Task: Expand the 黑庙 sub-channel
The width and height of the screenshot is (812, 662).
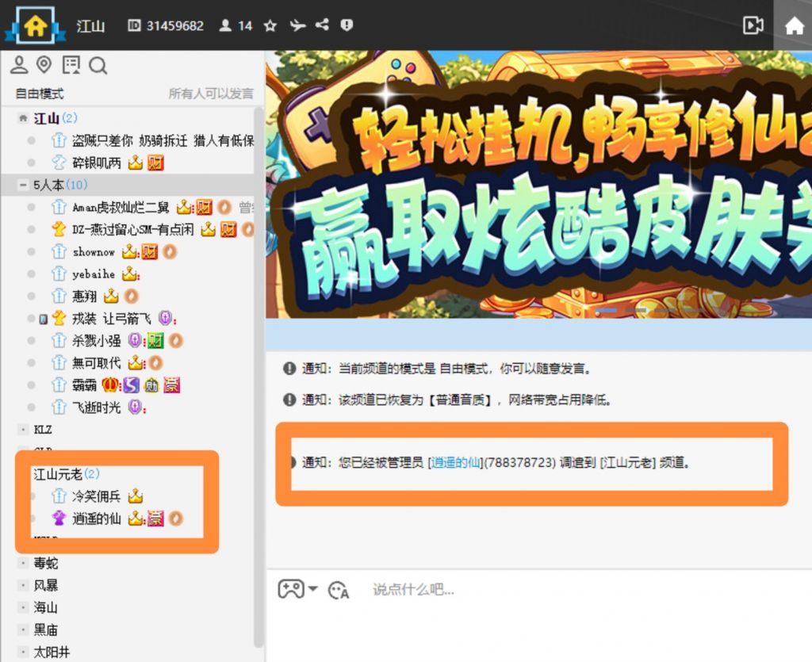Action: pos(23,629)
